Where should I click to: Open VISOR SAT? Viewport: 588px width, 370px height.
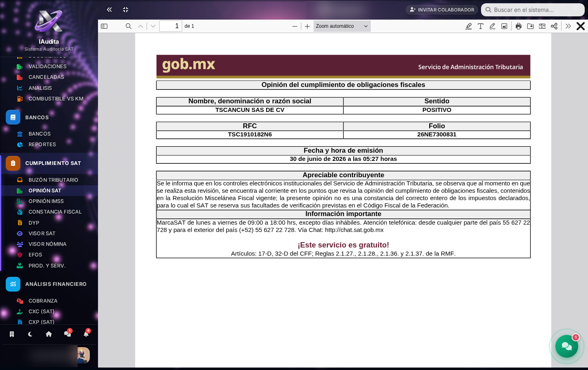click(x=42, y=234)
